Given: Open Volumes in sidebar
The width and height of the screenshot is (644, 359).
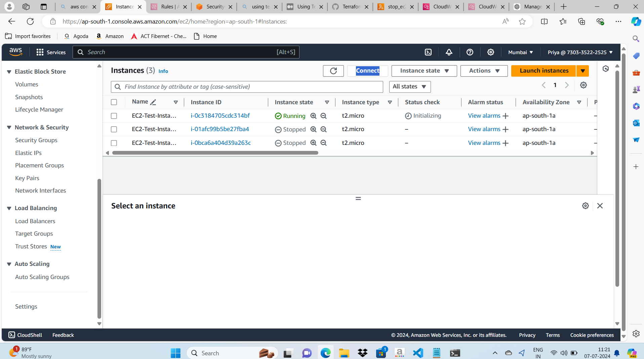Looking at the screenshot, I should (x=27, y=84).
